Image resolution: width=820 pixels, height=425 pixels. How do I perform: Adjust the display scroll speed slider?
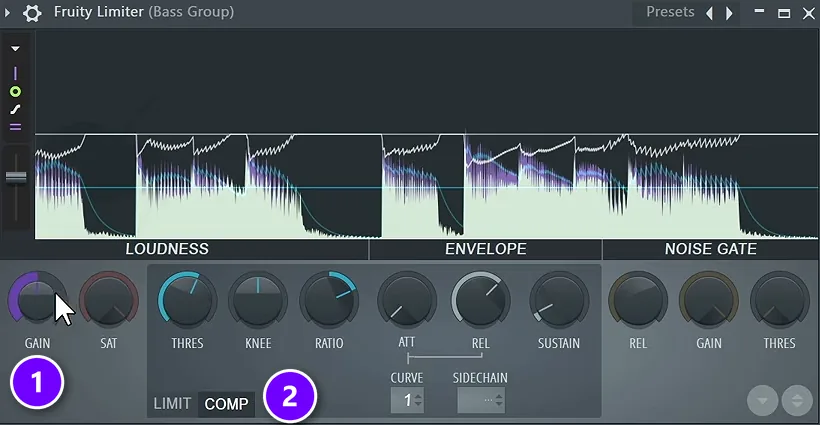point(16,178)
